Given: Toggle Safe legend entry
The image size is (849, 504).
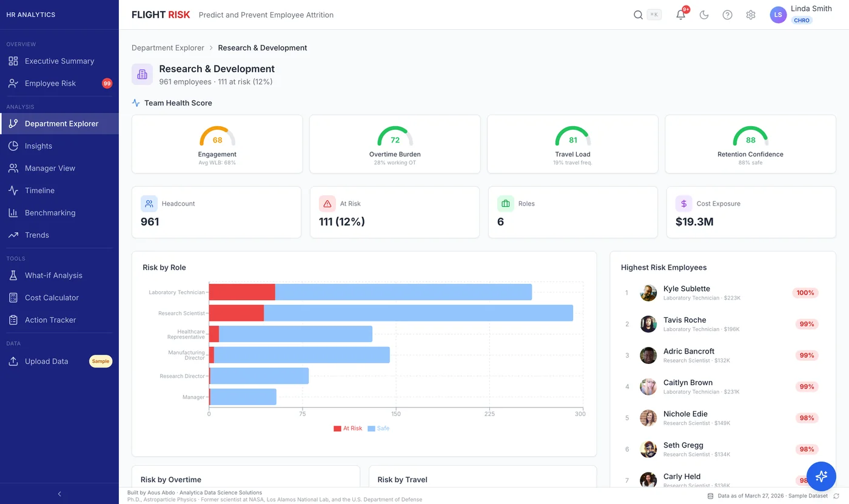Looking at the screenshot, I should (x=378, y=429).
